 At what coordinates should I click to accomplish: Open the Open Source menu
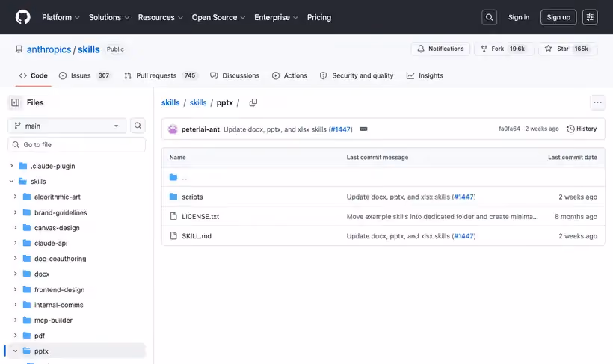(x=218, y=17)
